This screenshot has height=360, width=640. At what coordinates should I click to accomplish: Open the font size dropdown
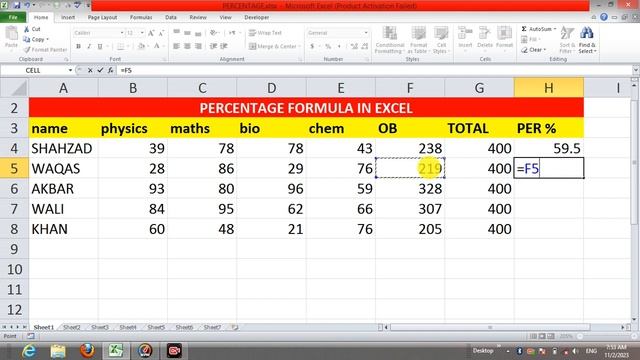142,33
